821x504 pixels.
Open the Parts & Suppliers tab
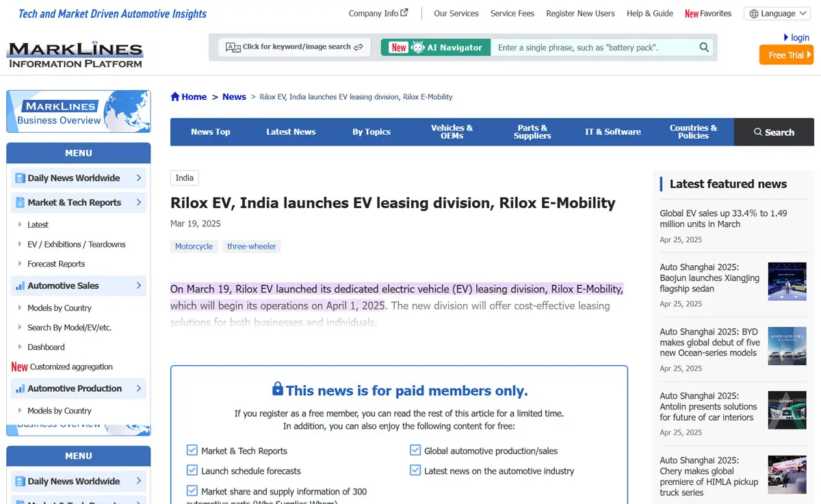click(532, 132)
